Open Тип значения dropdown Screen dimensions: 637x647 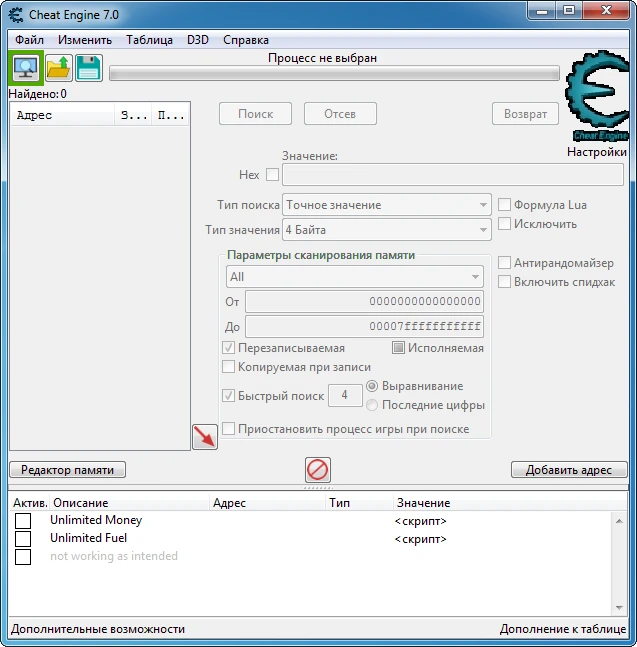point(387,229)
